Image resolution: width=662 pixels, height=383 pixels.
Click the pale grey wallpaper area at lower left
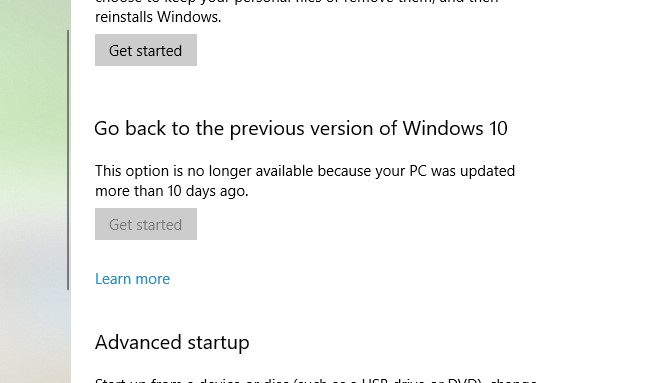[x=34, y=296]
